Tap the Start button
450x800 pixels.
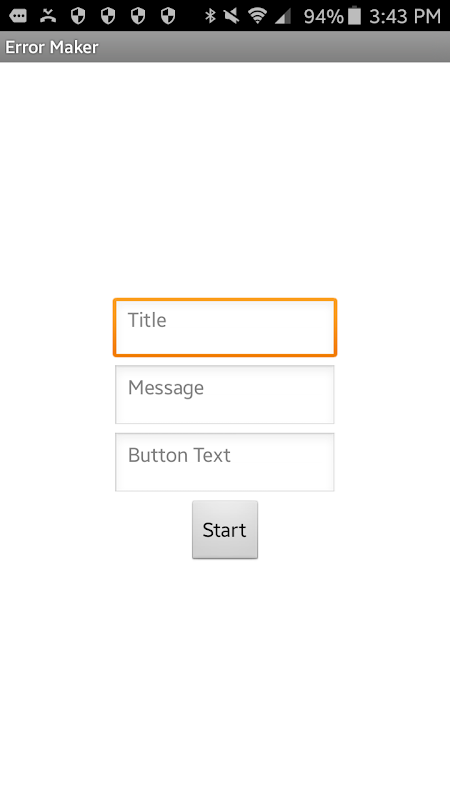click(x=225, y=530)
